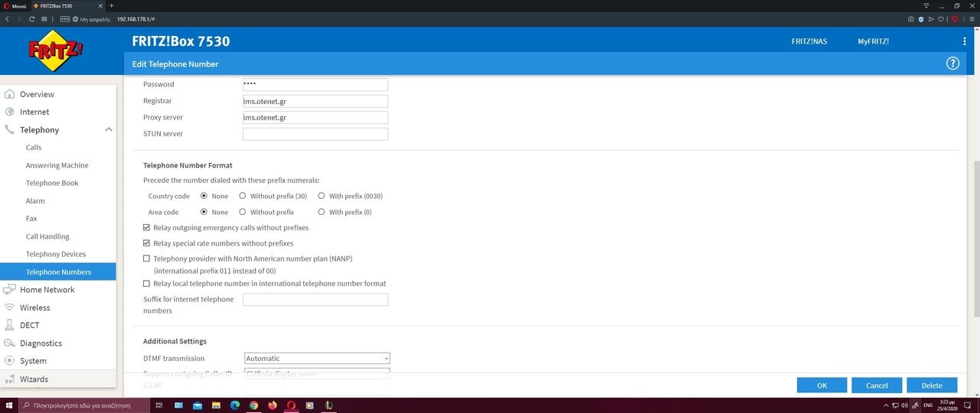This screenshot has height=413, width=980.
Task: Click the Password input field
Action: pyautogui.click(x=315, y=84)
